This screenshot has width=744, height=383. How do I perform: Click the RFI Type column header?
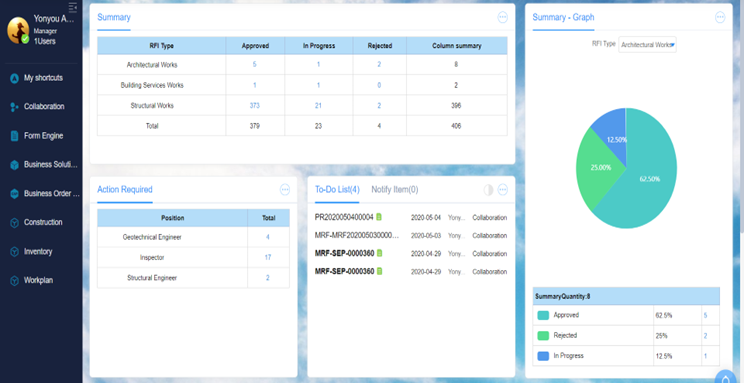161,46
